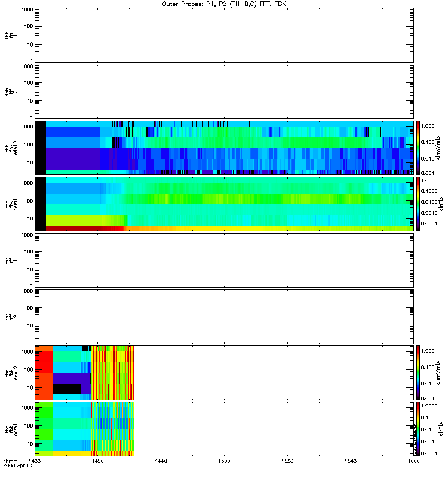Click the 'thb fbk scm1' y-axis label
Viewport: 448px width, 478px height.
(x=11, y=204)
